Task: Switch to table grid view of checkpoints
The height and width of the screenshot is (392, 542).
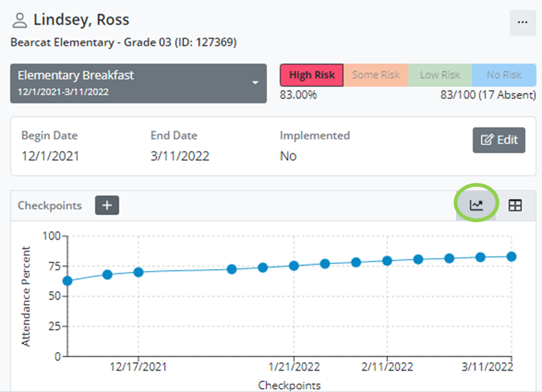Action: [515, 205]
